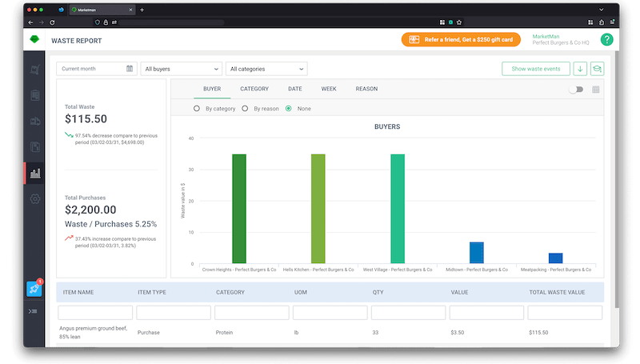The image size is (640, 364).
Task: Click Show waste events button
Action: (x=536, y=69)
